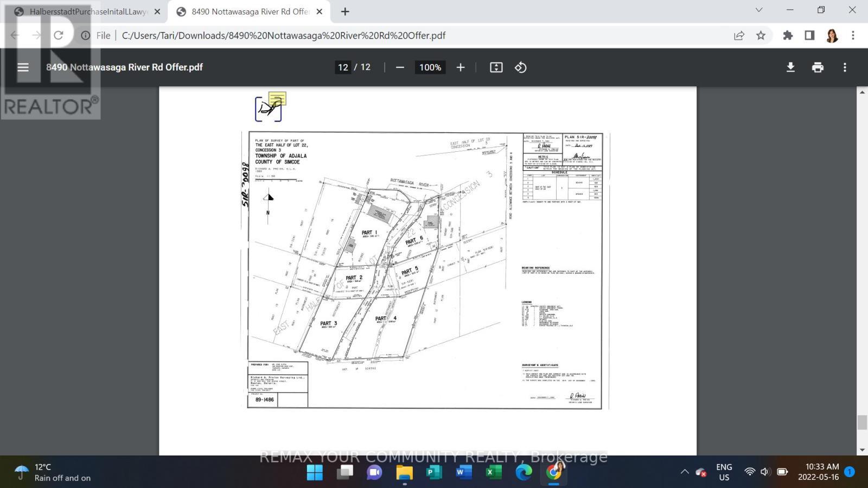Rotate the document counterclockwise
Screen dimensions: 868x488
tap(521, 67)
